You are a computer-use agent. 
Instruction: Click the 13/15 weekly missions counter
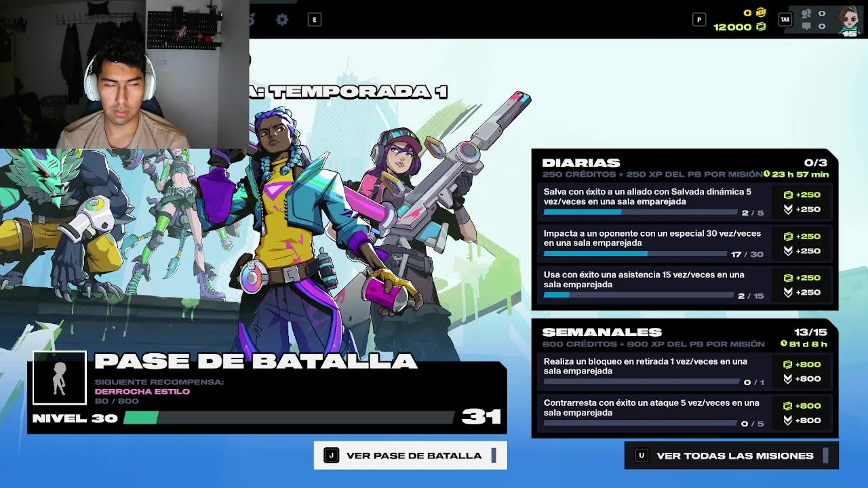pyautogui.click(x=811, y=332)
